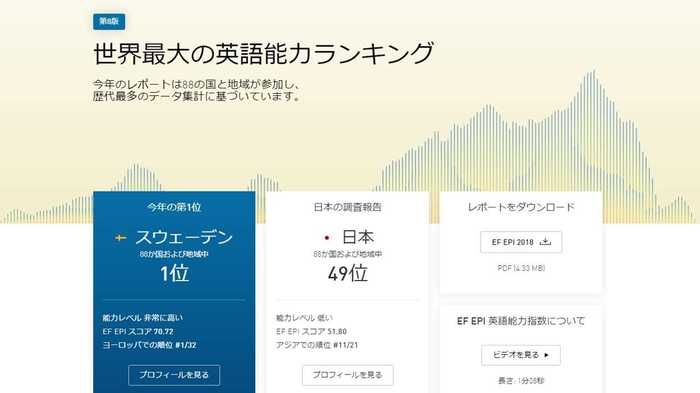700x393 pixels.
Task: Click the download icon on EF EPI 2018
Action: click(545, 242)
